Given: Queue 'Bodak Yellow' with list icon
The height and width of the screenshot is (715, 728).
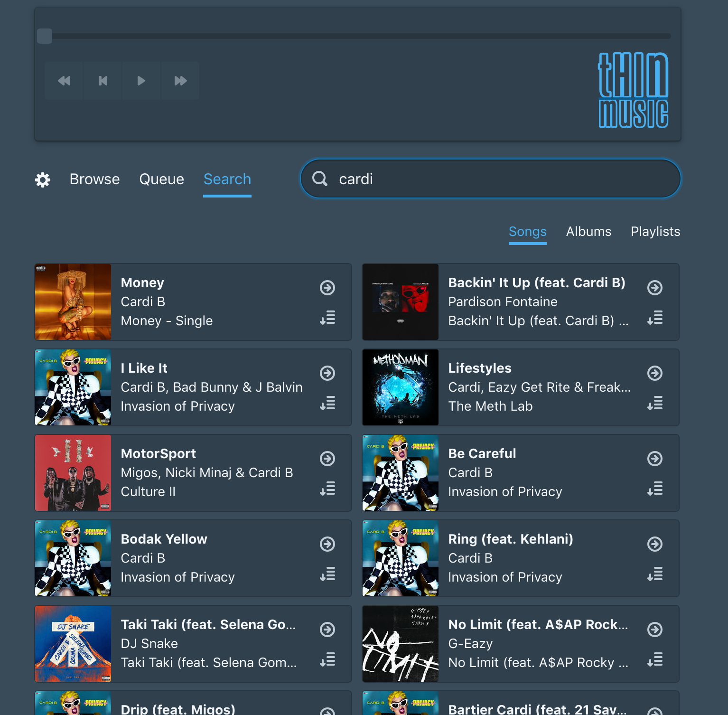Looking at the screenshot, I should point(327,574).
